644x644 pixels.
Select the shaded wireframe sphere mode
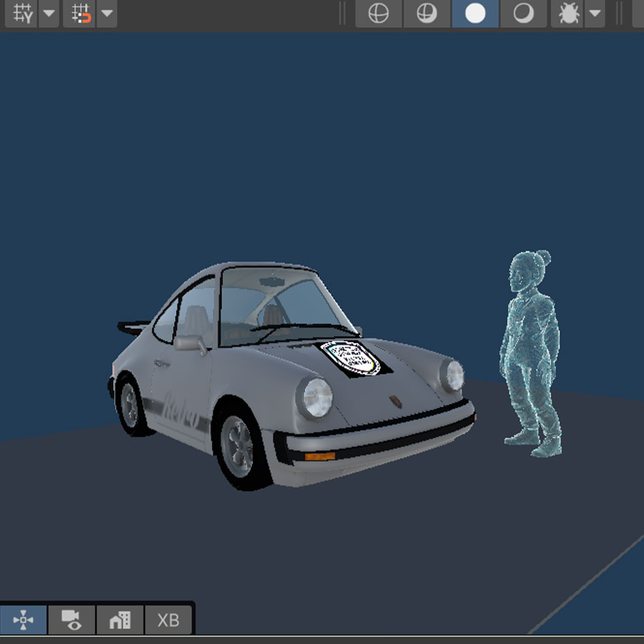427,13
